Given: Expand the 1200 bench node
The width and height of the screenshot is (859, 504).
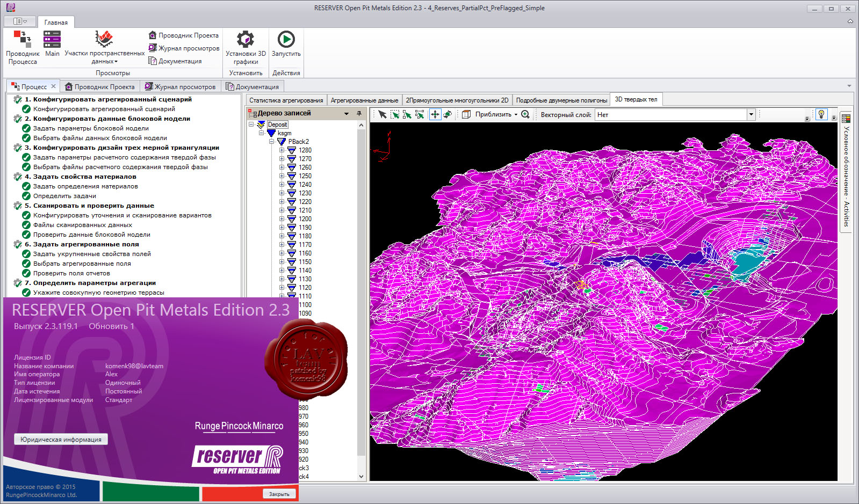Looking at the screenshot, I should coord(281,219).
